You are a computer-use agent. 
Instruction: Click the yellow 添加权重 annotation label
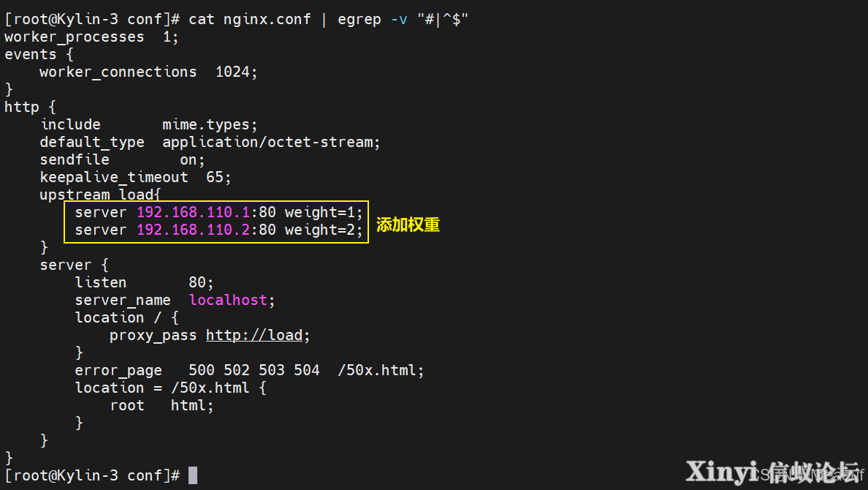(408, 225)
